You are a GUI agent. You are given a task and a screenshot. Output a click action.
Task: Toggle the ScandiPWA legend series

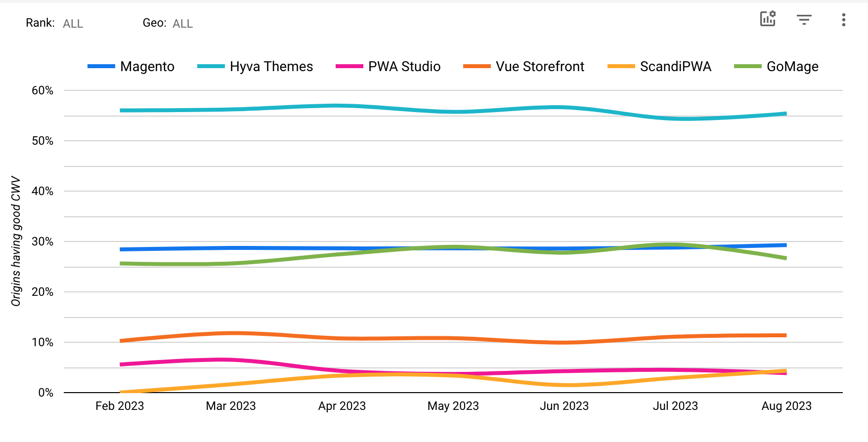pyautogui.click(x=659, y=66)
